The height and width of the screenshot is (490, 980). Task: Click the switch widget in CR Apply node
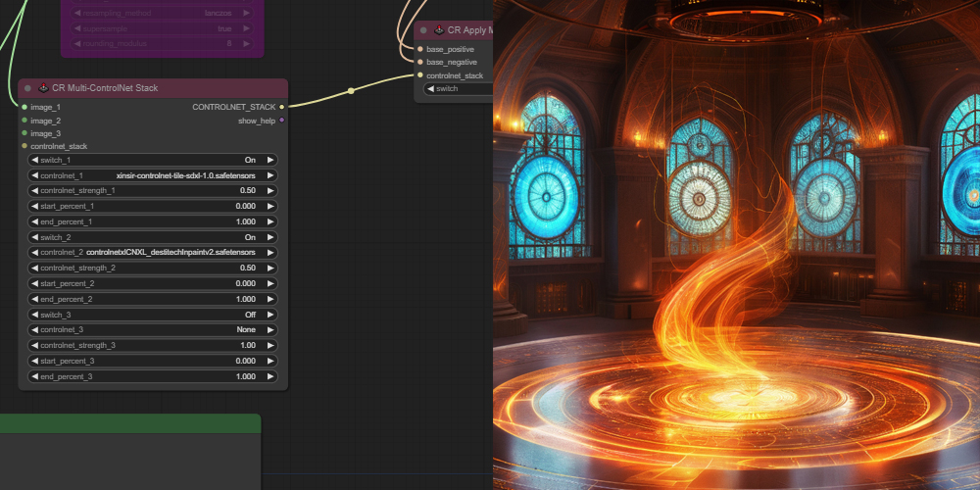(458, 89)
